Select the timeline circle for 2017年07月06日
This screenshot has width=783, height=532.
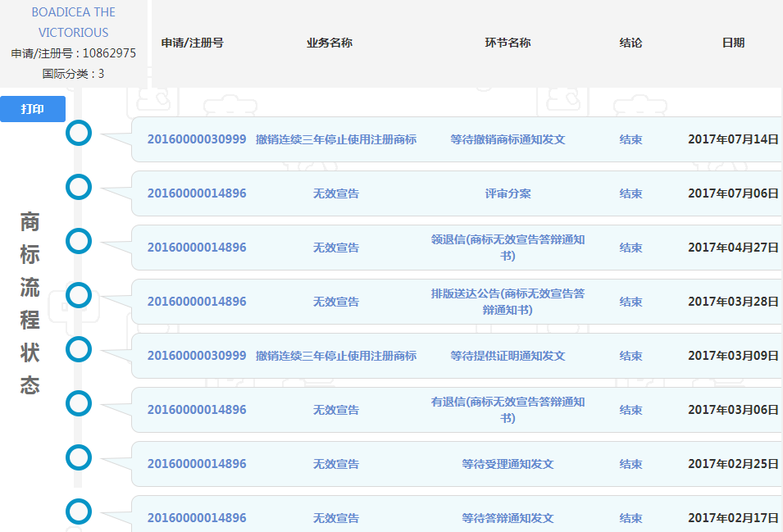79,187
